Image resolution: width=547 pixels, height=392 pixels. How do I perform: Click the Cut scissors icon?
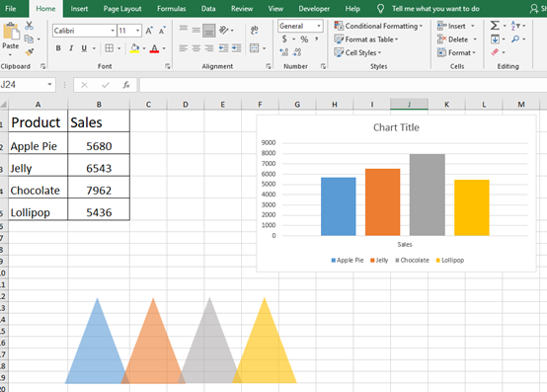[29, 26]
